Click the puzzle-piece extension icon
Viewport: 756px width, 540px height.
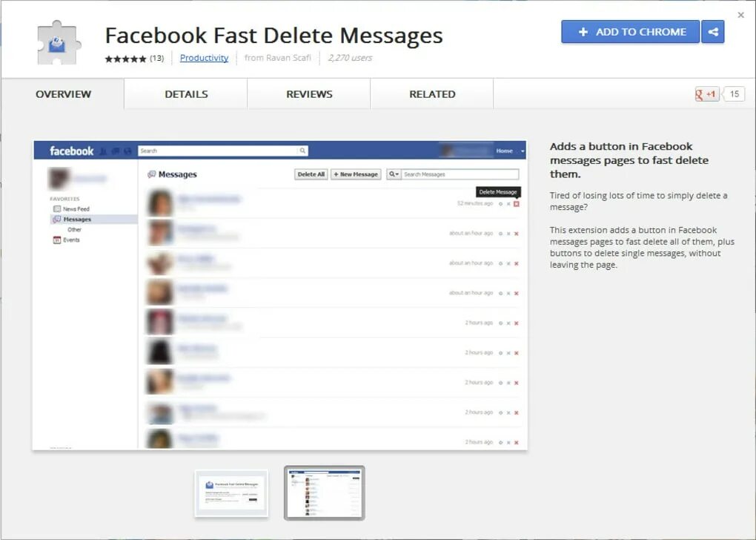point(59,42)
